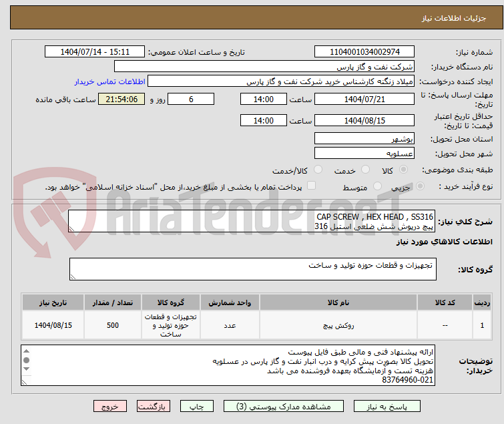Click the ردیف column header
Viewport: 504px width, 424px height.
[482, 302]
